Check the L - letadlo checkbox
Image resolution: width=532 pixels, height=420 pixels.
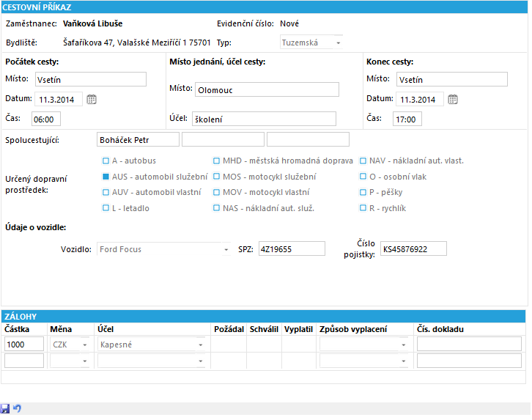coord(106,207)
